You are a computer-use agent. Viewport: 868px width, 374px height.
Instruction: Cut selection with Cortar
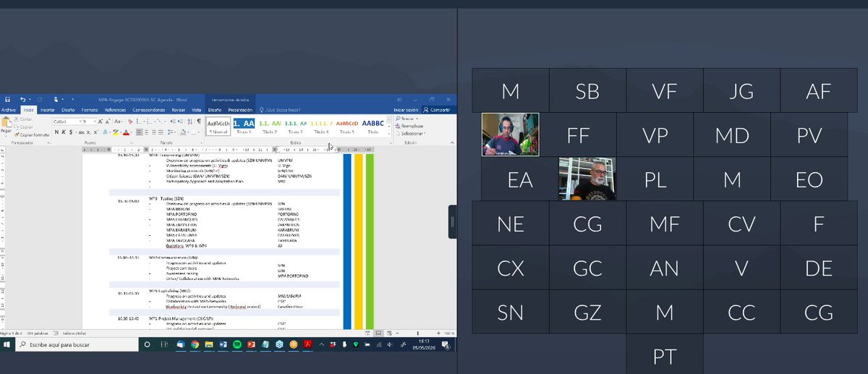[23, 119]
